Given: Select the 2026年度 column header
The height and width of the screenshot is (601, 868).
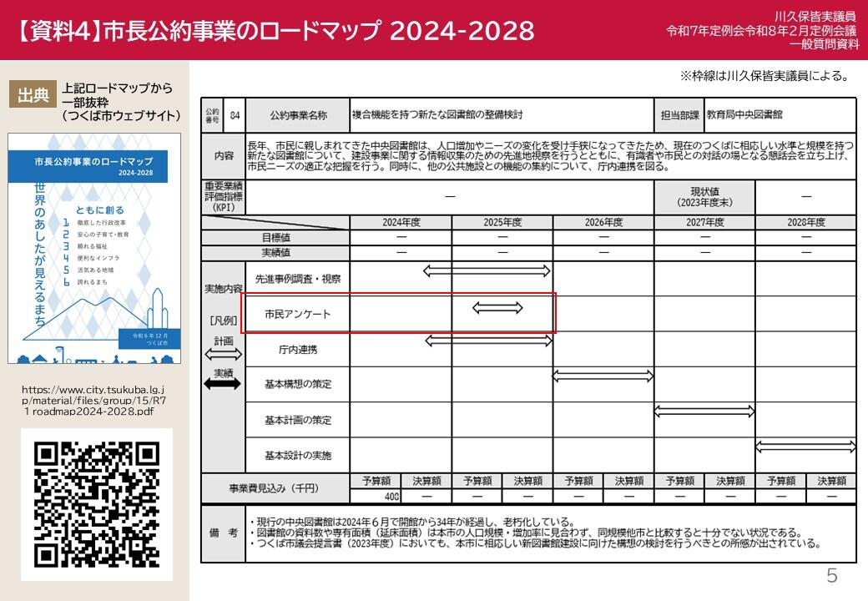Looking at the screenshot, I should click(x=603, y=223).
